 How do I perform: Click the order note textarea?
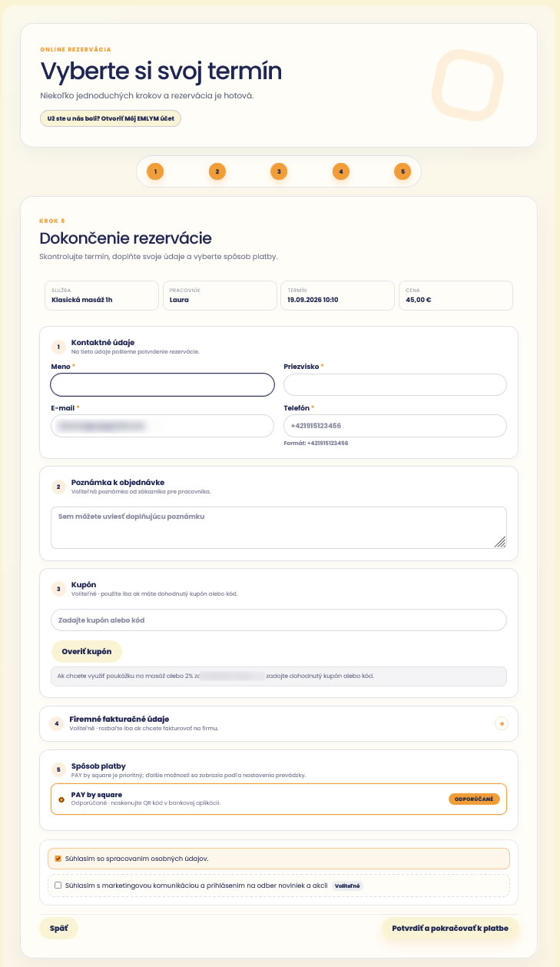click(279, 527)
